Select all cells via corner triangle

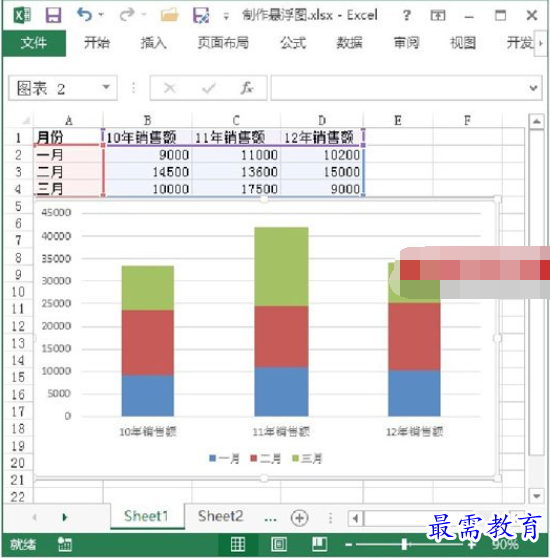(25, 121)
